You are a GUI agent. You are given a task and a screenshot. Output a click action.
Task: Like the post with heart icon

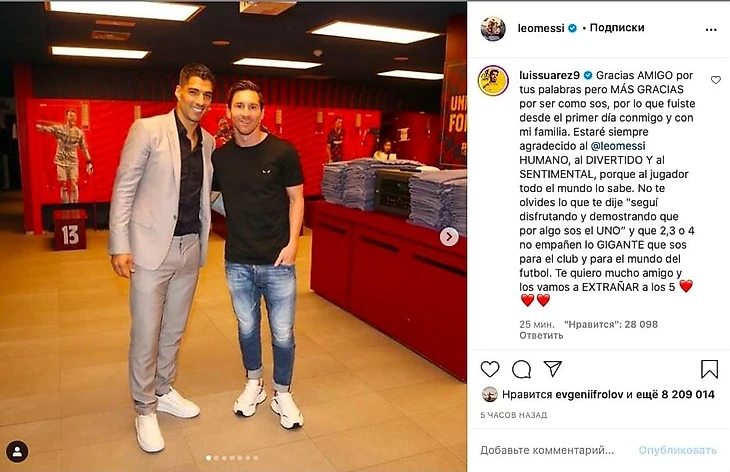(490, 369)
